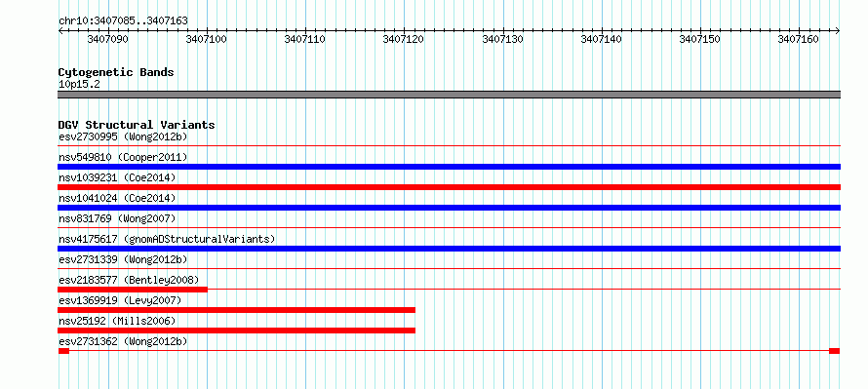Open variant nsv831769 (Wong2007) label
868x389 pixels.
[x=117, y=218]
